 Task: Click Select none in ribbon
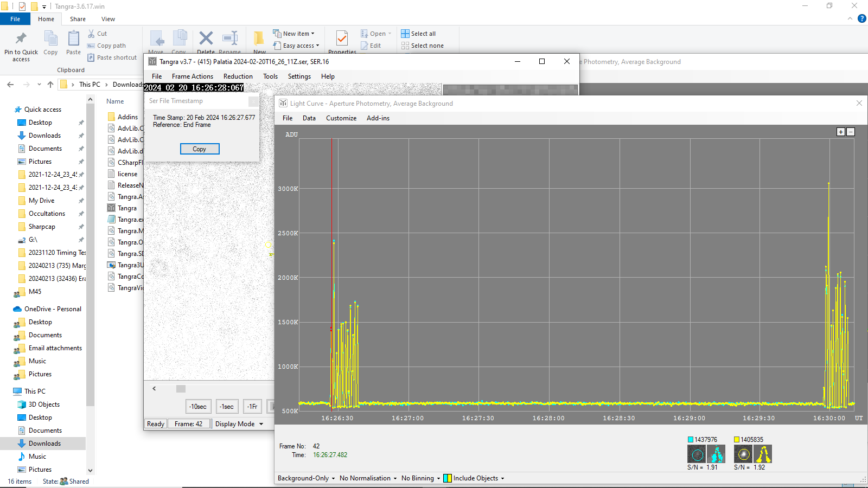click(423, 46)
